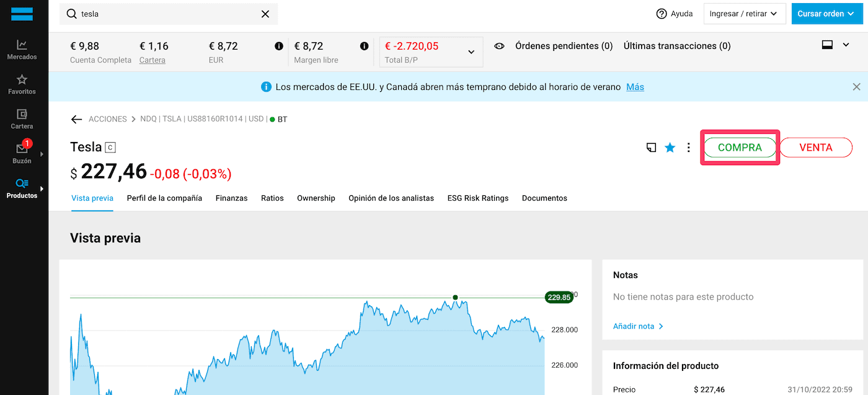The height and width of the screenshot is (395, 868).
Task: Switch to the Finanzas tab
Action: 231,198
